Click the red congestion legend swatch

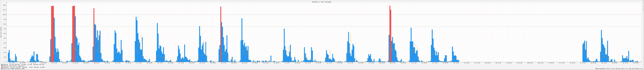(x=2, y=66)
